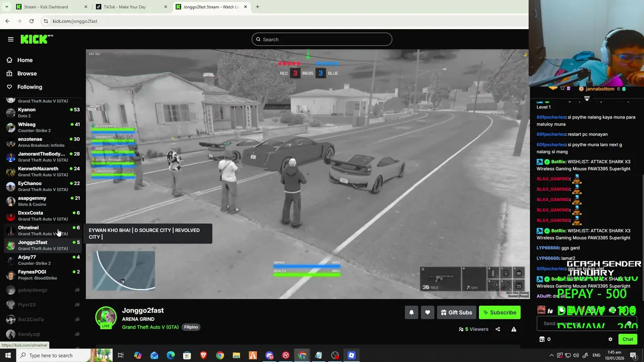Click the Windows taskbar search box

pos(54,355)
